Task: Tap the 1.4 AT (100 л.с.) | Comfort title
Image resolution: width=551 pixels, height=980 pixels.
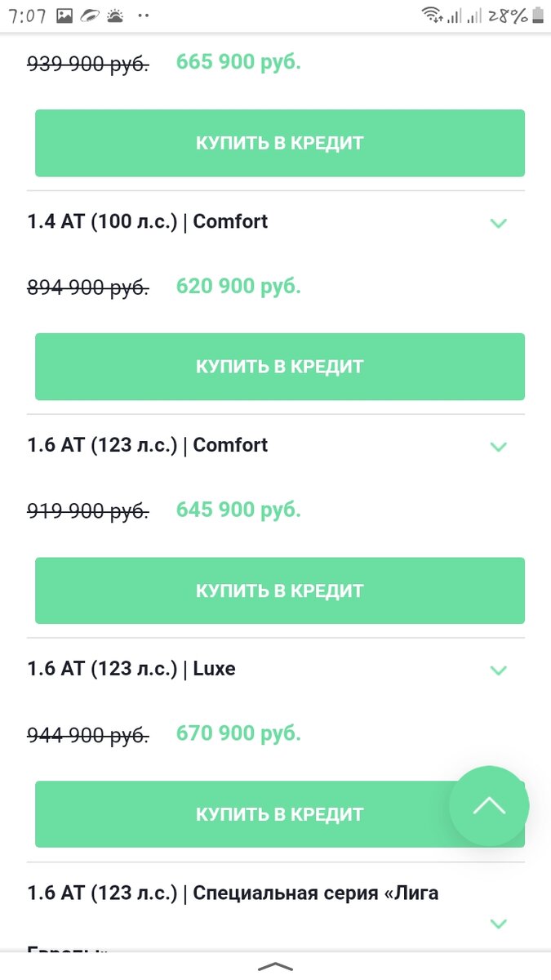Action: (x=148, y=221)
